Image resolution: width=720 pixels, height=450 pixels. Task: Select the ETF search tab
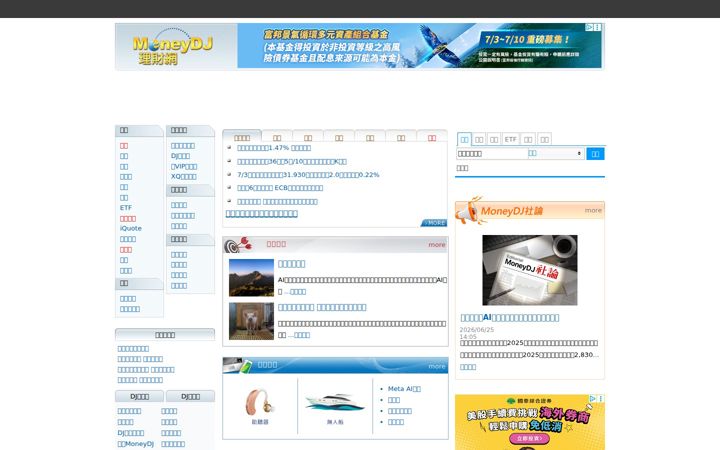[511, 139]
